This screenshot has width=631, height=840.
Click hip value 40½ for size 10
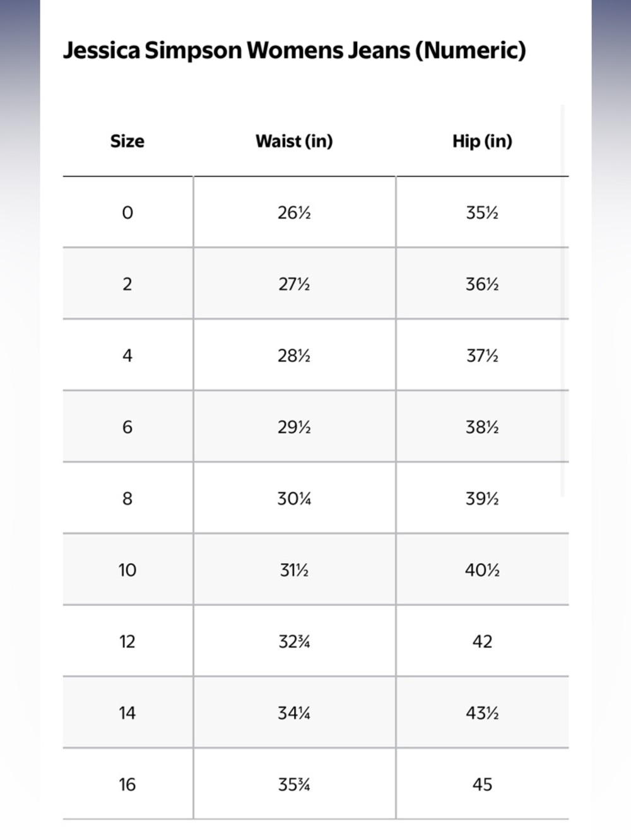(x=482, y=570)
